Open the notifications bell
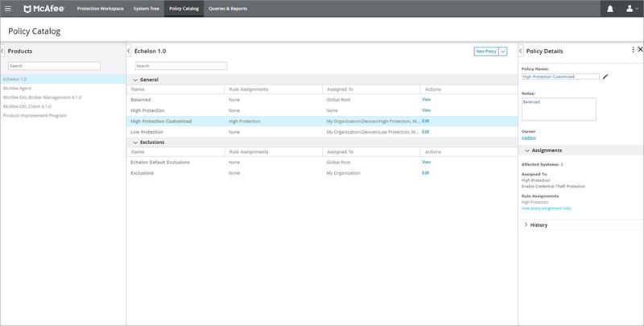 [610, 9]
